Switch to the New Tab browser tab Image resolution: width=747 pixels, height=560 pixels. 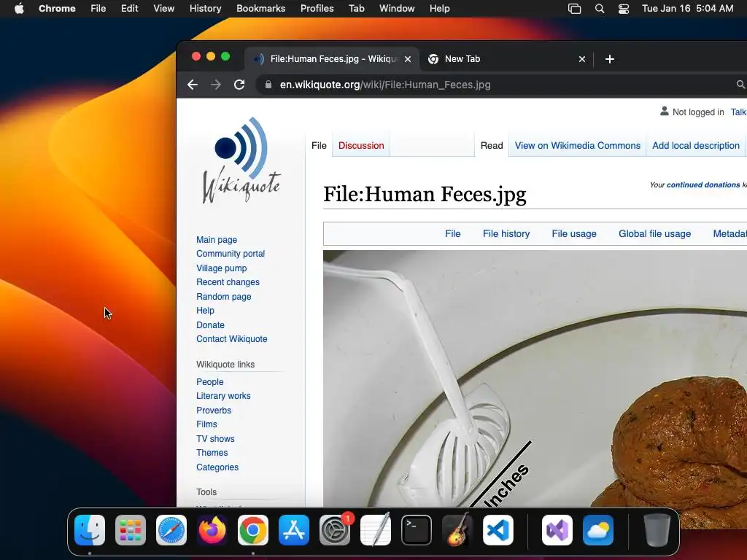click(506, 59)
